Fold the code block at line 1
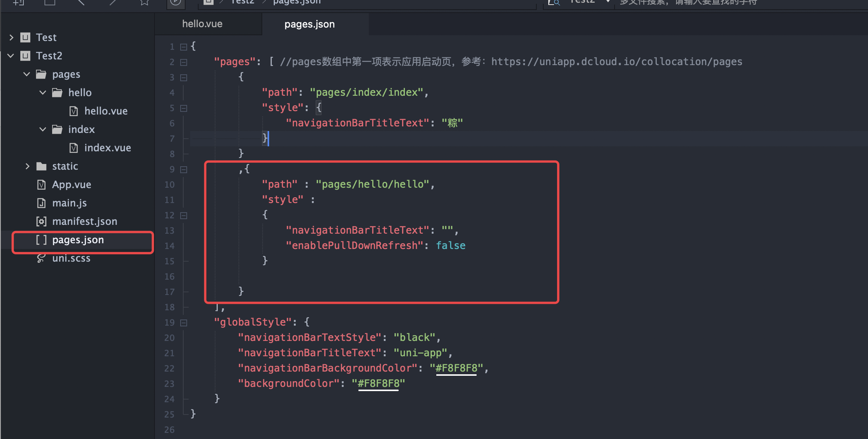This screenshot has width=868, height=439. [184, 47]
